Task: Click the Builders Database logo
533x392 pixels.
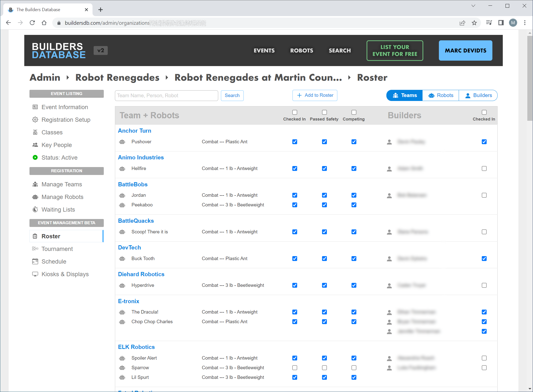Action: pos(59,50)
